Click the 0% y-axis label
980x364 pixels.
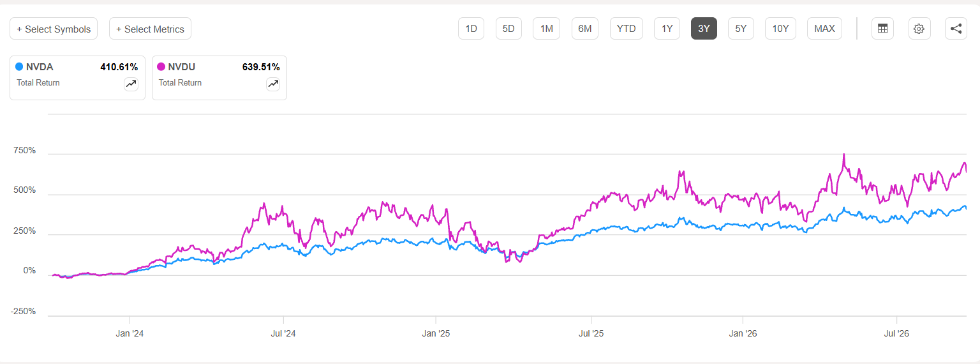pyautogui.click(x=29, y=271)
